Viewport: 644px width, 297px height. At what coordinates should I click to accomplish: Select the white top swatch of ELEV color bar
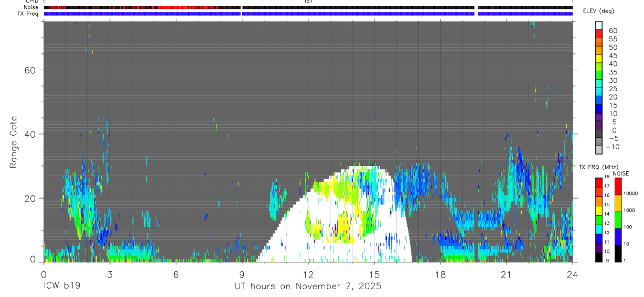598,25
